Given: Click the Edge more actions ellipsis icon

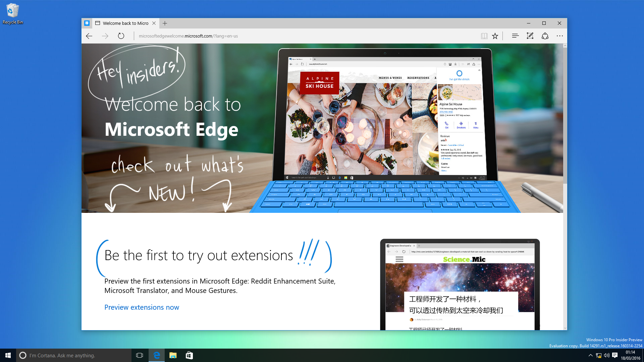Looking at the screenshot, I should click(x=559, y=36).
